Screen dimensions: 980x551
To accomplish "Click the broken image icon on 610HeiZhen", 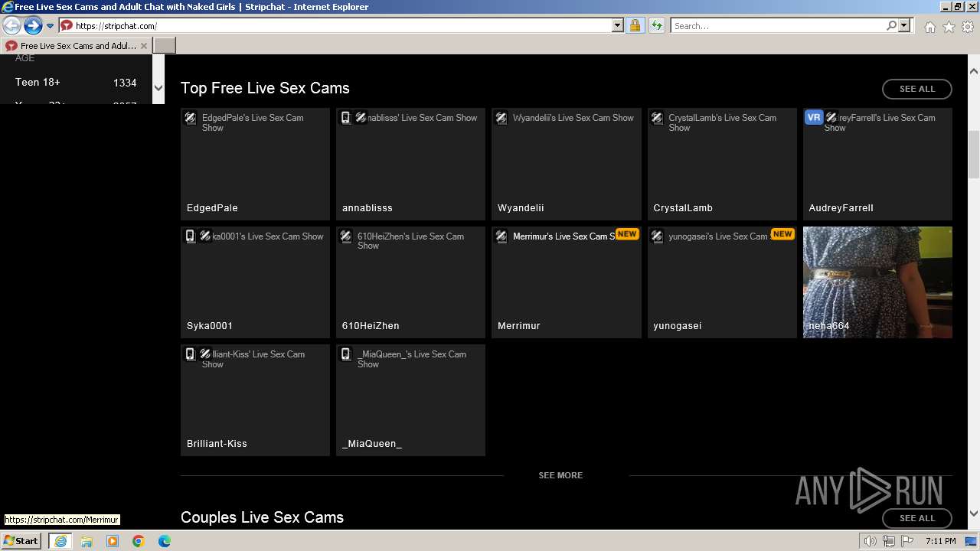I will [346, 236].
